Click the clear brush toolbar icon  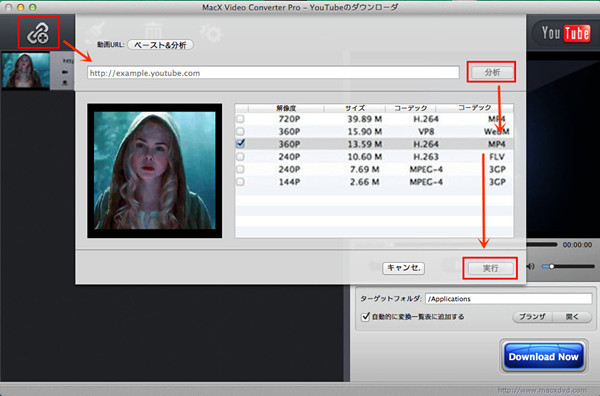coord(97,31)
